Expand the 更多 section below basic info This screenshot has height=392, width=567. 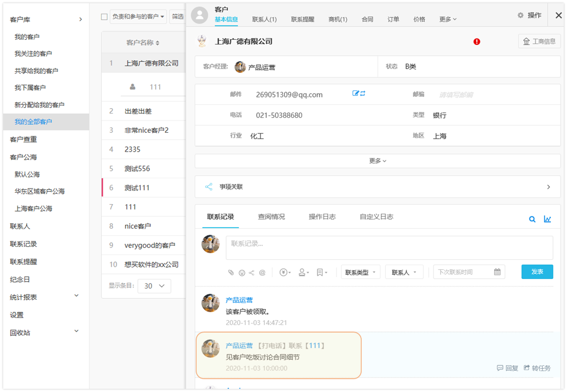(377, 161)
